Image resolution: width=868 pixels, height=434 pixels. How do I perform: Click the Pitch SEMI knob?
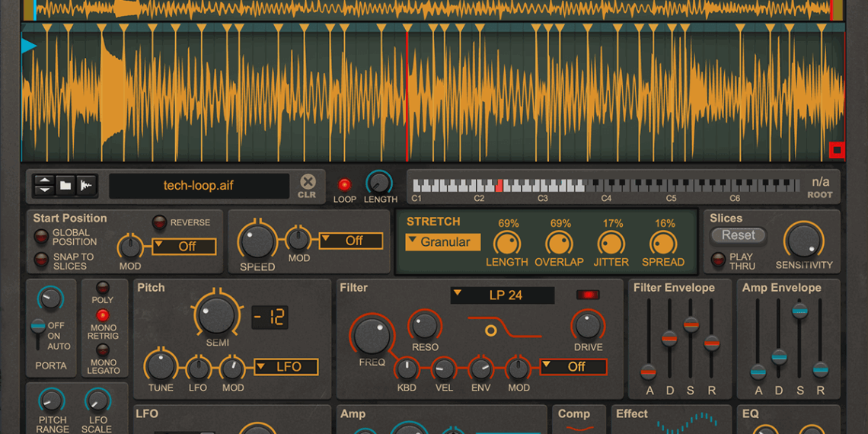(217, 314)
